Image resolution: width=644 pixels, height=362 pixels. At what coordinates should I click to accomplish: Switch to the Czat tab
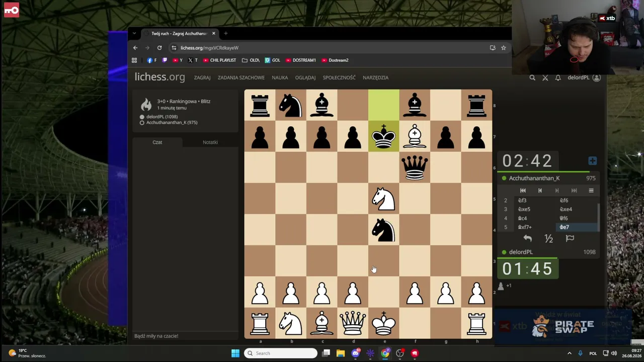tap(157, 142)
